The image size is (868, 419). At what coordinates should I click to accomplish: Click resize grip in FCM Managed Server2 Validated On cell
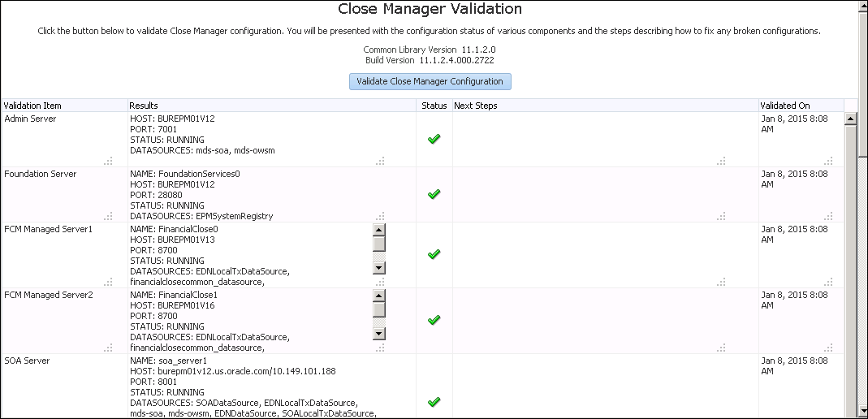[x=828, y=348]
